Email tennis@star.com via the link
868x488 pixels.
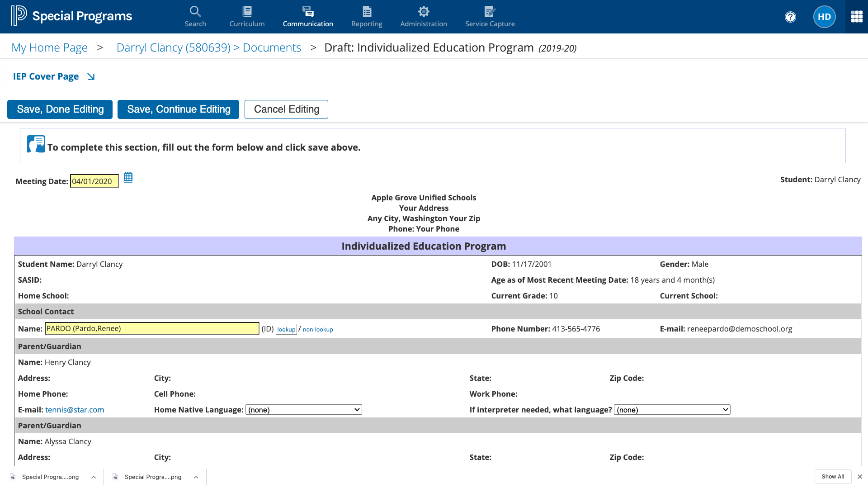[75, 409]
